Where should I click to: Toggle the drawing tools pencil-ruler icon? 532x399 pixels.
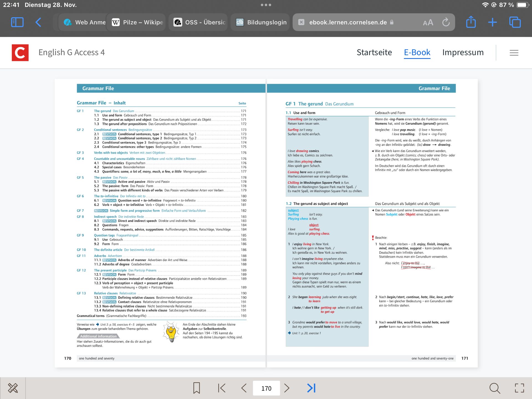tap(13, 388)
